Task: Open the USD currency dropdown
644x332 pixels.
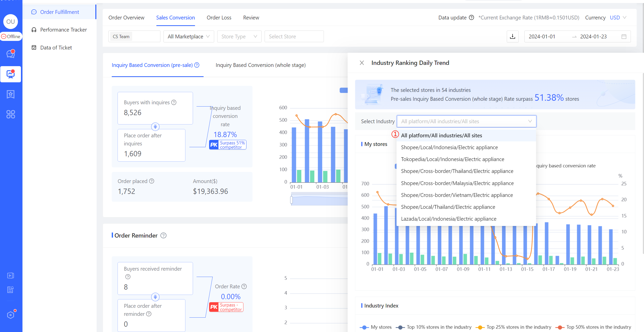Action: pyautogui.click(x=618, y=18)
